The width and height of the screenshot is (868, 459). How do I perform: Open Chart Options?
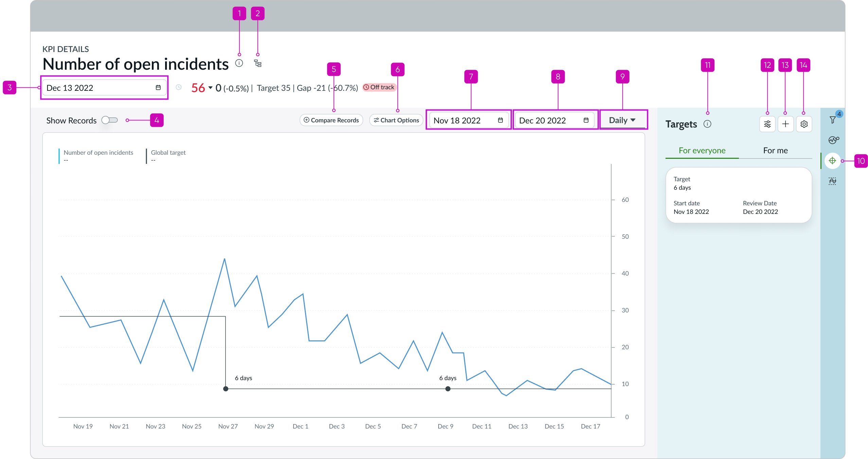tap(396, 120)
